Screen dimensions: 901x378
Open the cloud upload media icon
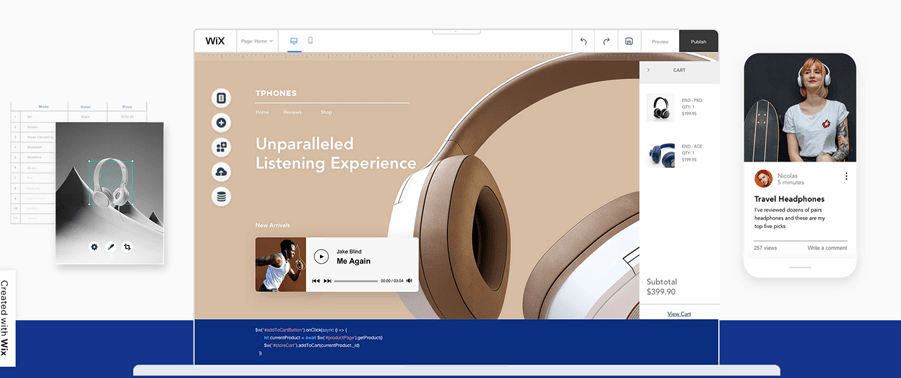point(221,172)
